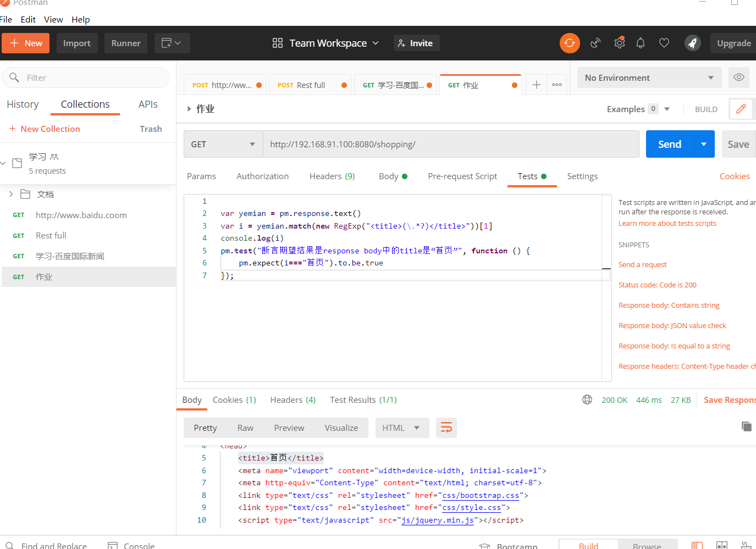
Task: Click the workspace grid icon
Action: click(278, 43)
